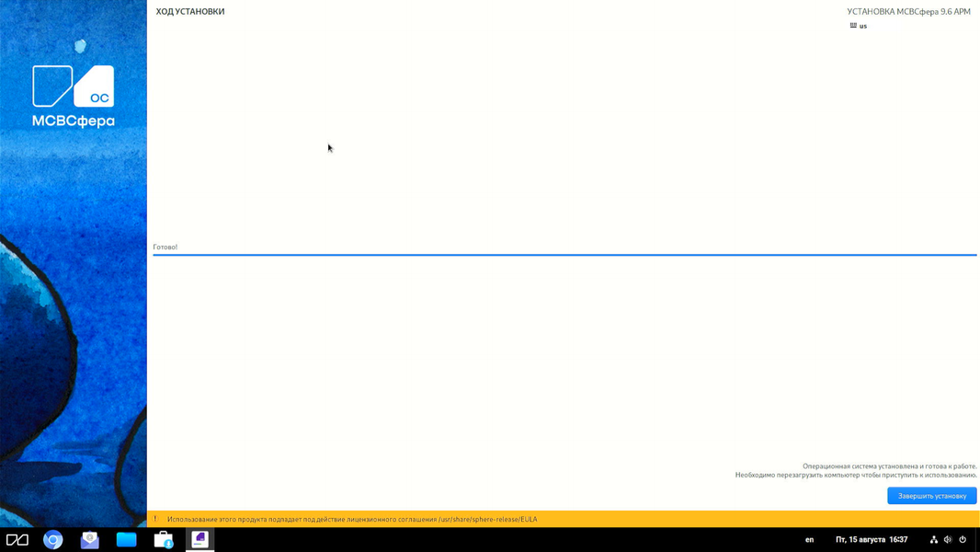Viewport: 980px width, 552px height.
Task: Switch the en input language indicator
Action: [809, 539]
